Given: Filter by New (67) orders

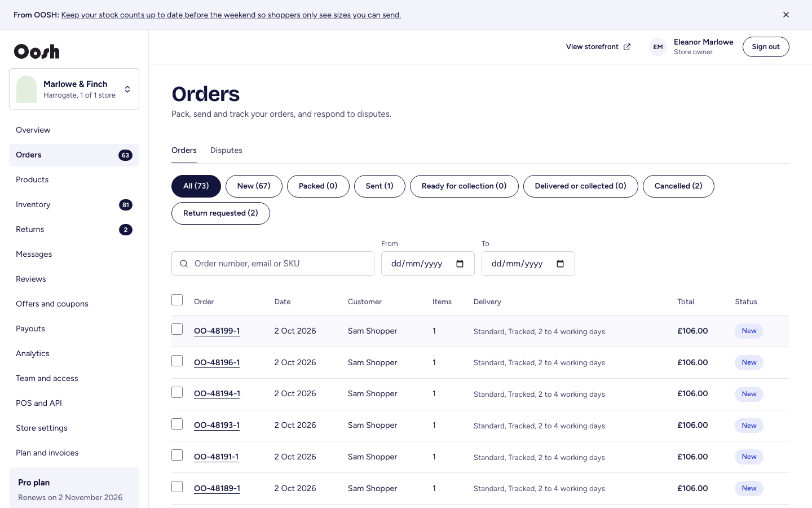Looking at the screenshot, I should (x=254, y=186).
